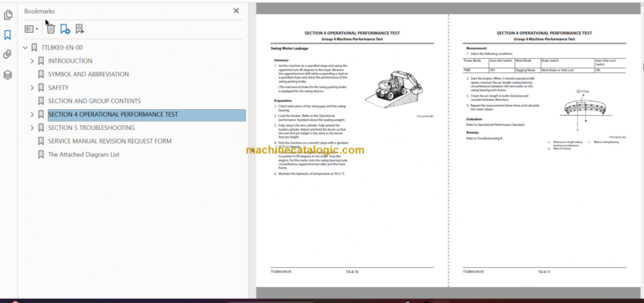Image resolution: width=644 pixels, height=303 pixels.
Task: Close the Bookmarks panel
Action: pos(236,11)
